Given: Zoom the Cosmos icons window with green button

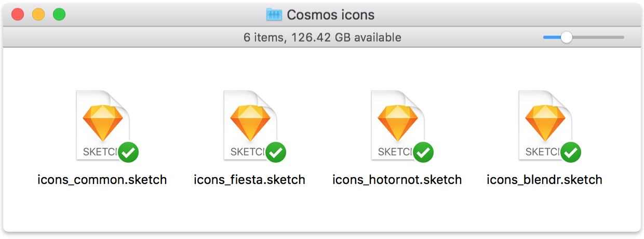Looking at the screenshot, I should [x=59, y=15].
